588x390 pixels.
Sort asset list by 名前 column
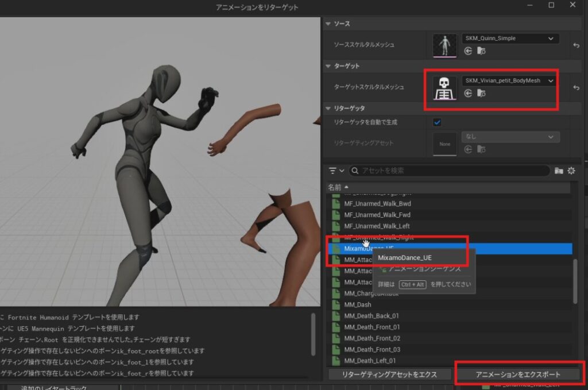(449, 187)
